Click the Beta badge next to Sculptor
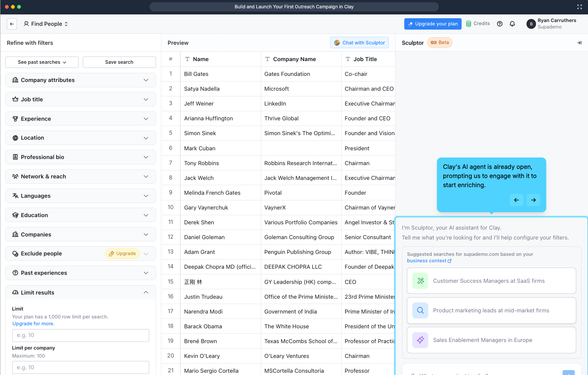 pyautogui.click(x=440, y=43)
